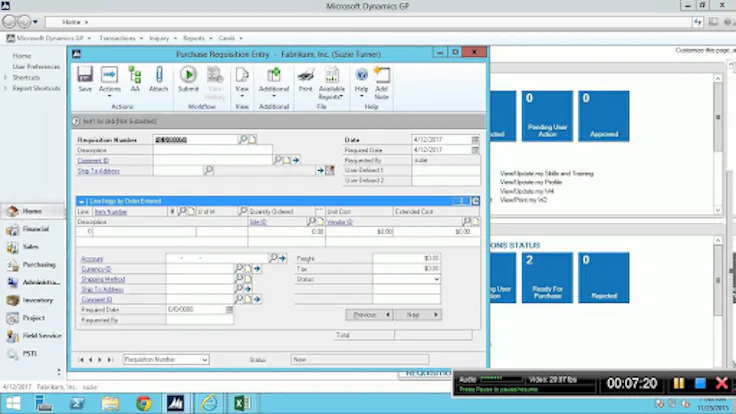This screenshot has width=736, height=414.
Task: Go to the last record
Action: click(110, 360)
